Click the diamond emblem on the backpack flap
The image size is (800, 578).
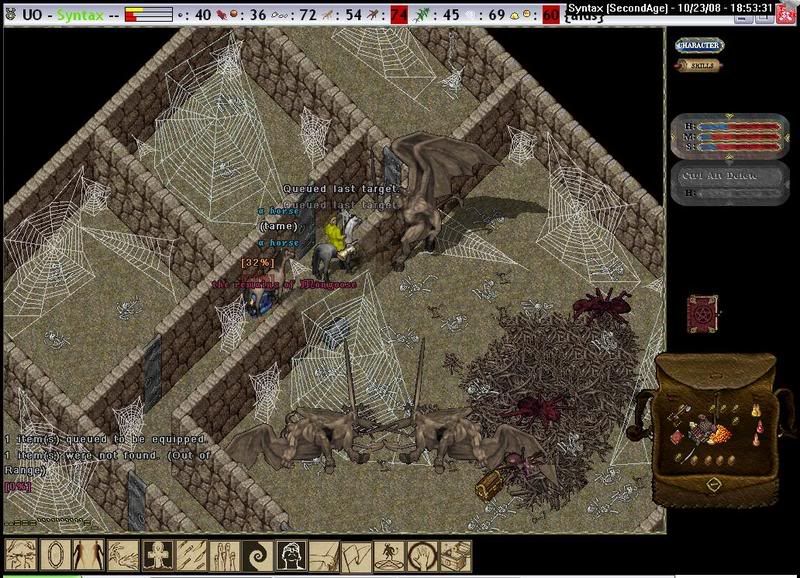[714, 484]
